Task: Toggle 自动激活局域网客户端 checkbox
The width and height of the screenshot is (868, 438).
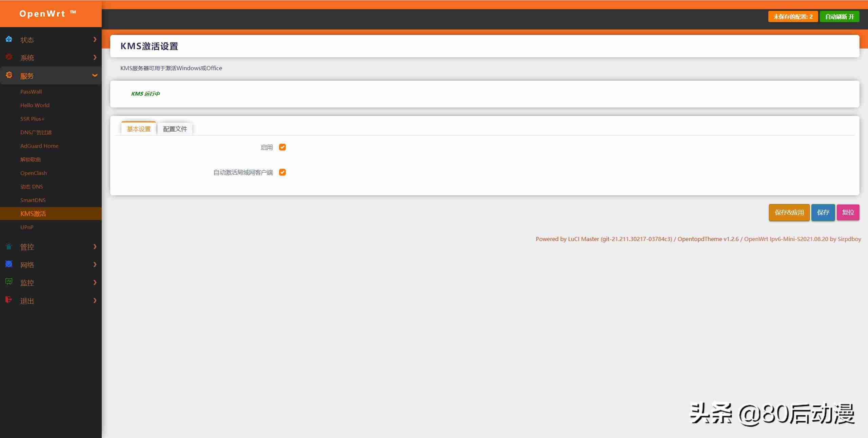Action: coord(282,172)
